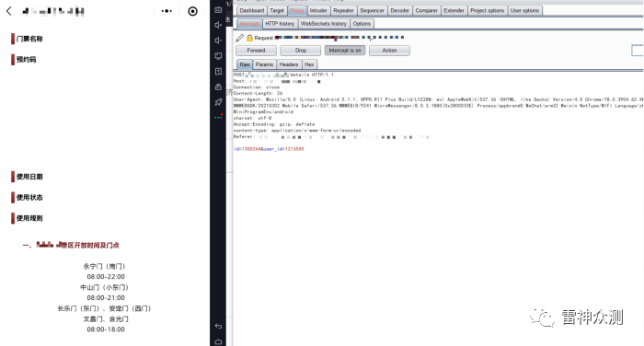Click the Connection: close header line
Image resolution: width=644 pixels, height=346 pixels.
257,87
